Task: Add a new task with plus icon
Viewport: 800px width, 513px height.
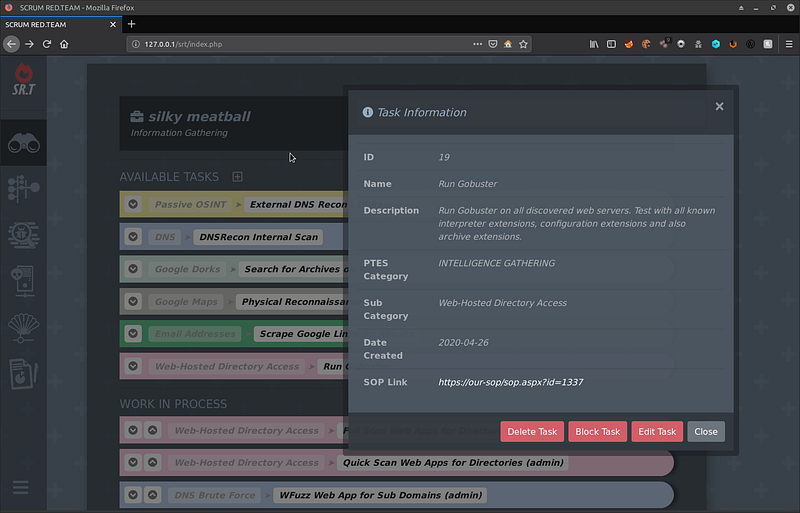Action: [237, 177]
